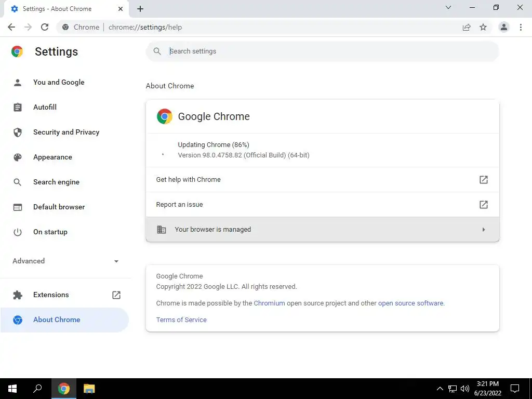The image size is (532, 399).
Task: Open Get help with Chrome
Action: 322,179
